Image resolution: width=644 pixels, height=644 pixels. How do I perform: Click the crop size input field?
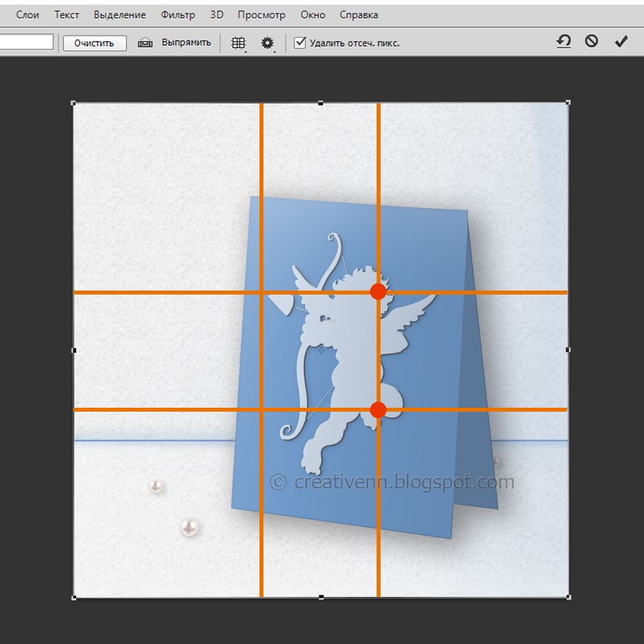coord(26,42)
